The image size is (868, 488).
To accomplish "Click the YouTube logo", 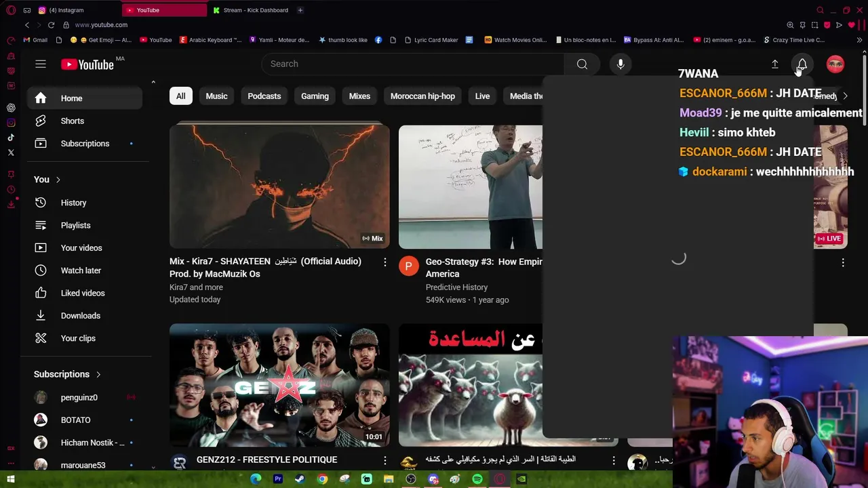I will (87, 64).
